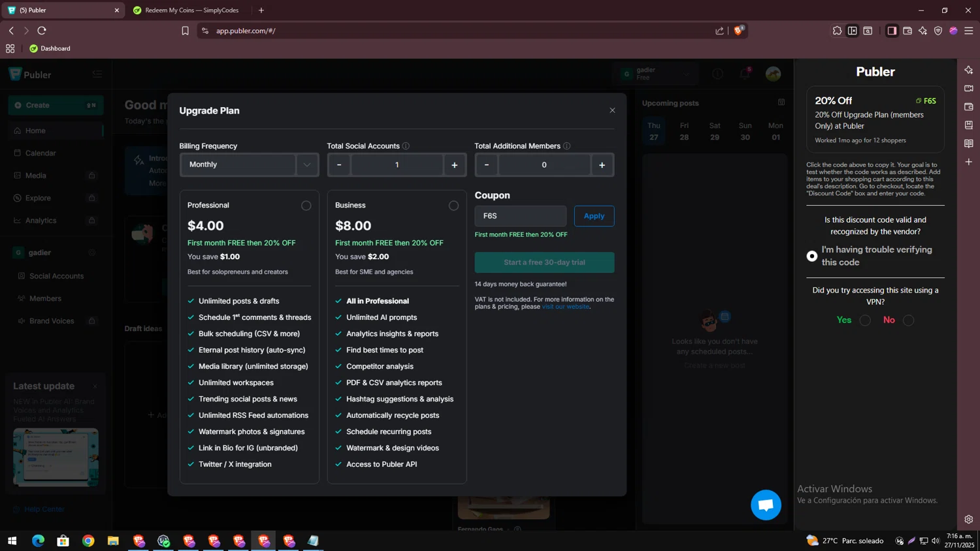The height and width of the screenshot is (551, 980).
Task: Open Brave Wallet icon in toolbar
Action: [x=907, y=31]
